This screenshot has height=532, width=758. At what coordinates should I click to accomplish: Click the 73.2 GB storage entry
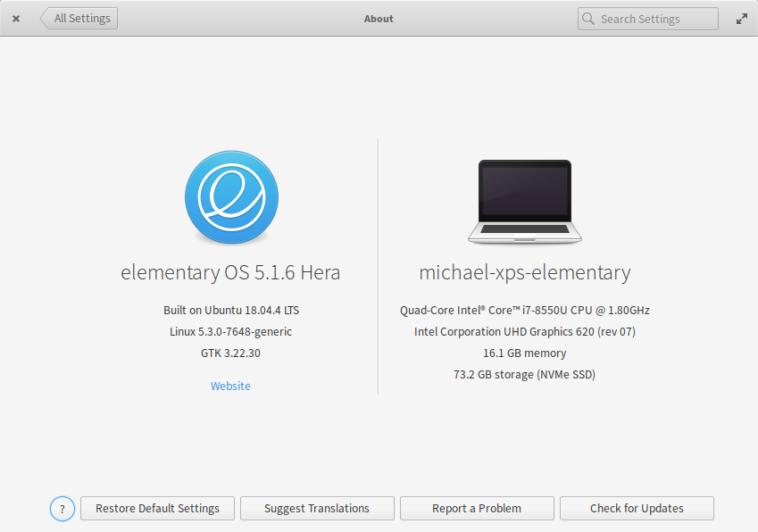click(x=525, y=374)
